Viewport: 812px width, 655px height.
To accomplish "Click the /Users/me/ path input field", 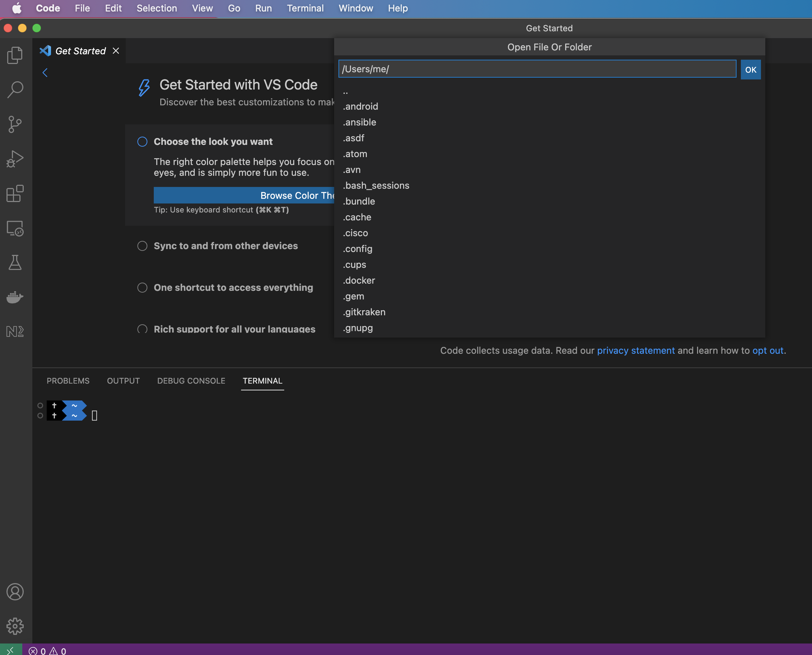I will pos(536,69).
